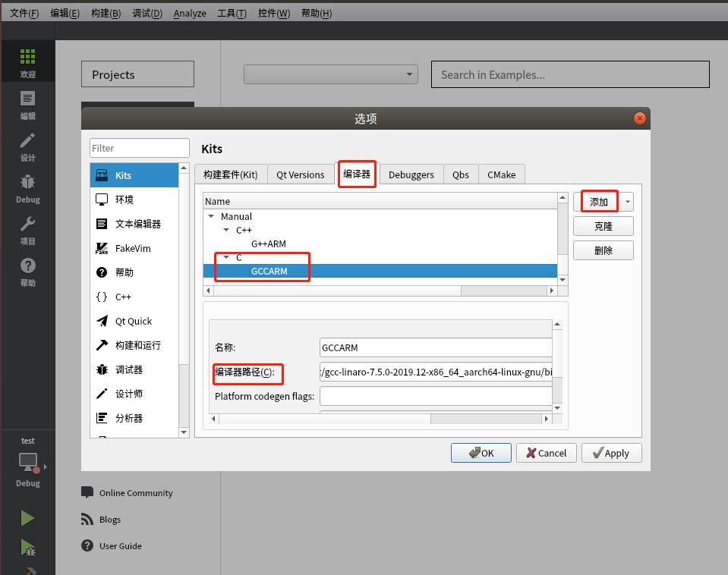This screenshot has height=575, width=728.
Task: Switch to Qt Versions tab
Action: point(301,174)
